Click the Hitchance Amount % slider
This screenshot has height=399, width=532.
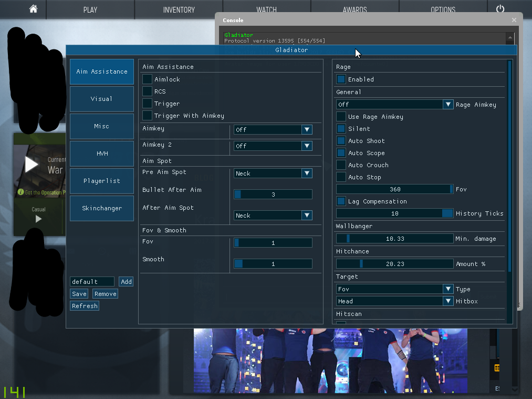pos(394,264)
